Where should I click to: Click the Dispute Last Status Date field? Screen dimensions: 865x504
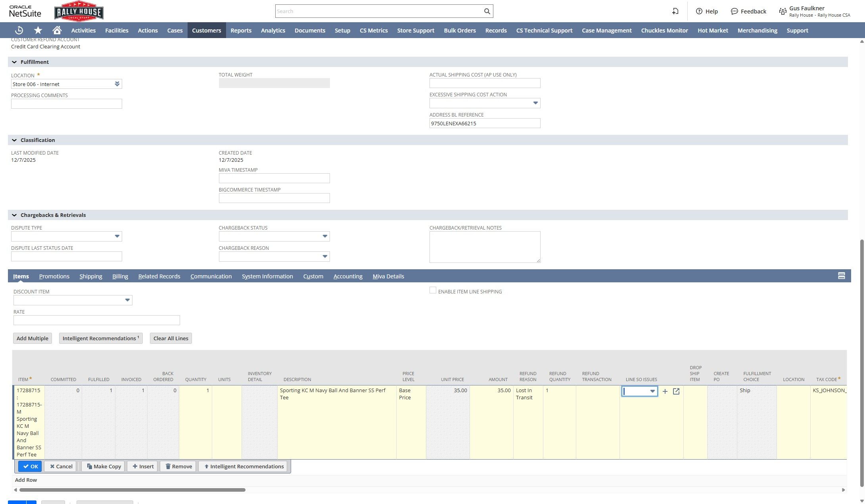tap(67, 257)
